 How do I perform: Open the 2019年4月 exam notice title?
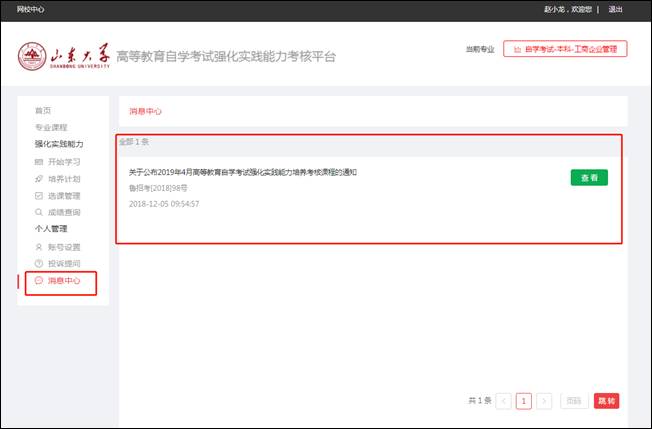243,172
